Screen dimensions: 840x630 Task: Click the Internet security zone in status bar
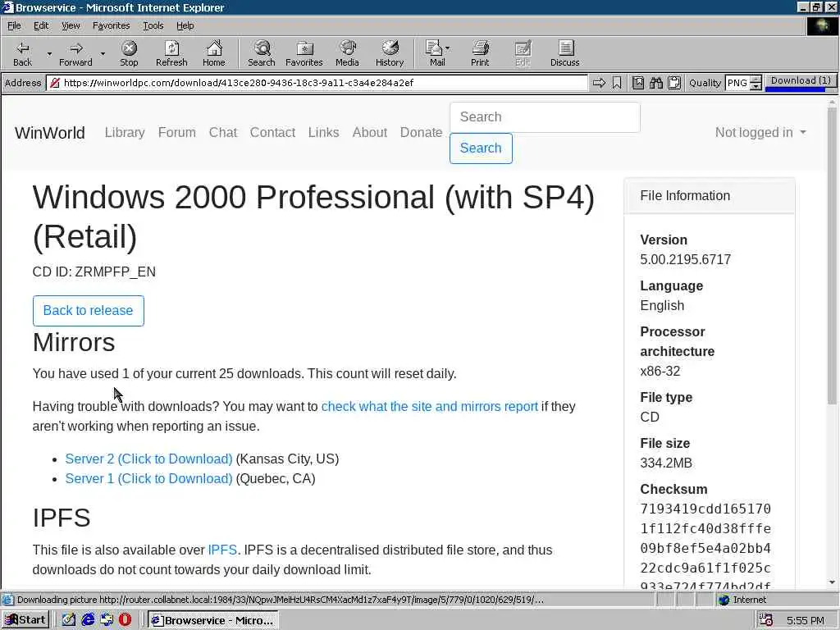742,600
